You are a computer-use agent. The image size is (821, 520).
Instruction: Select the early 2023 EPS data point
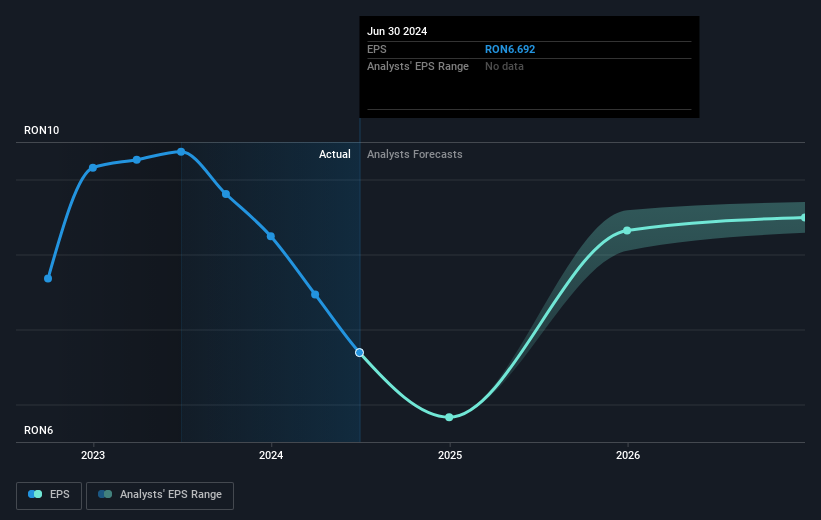click(93, 168)
